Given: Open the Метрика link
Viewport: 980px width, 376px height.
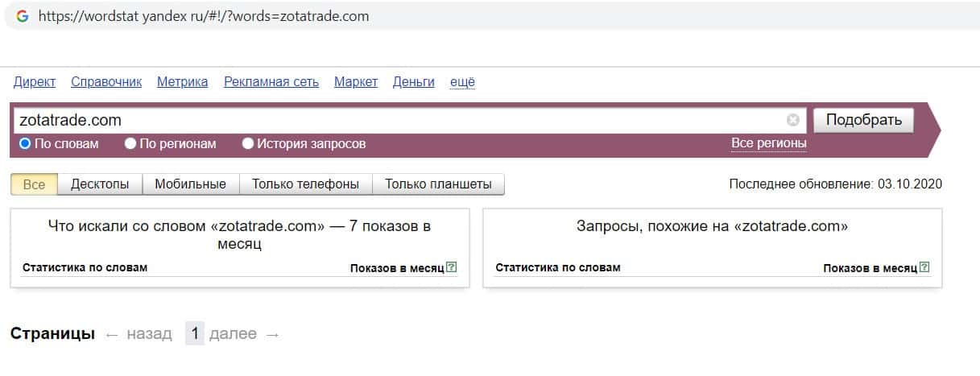Looking at the screenshot, I should [x=183, y=81].
